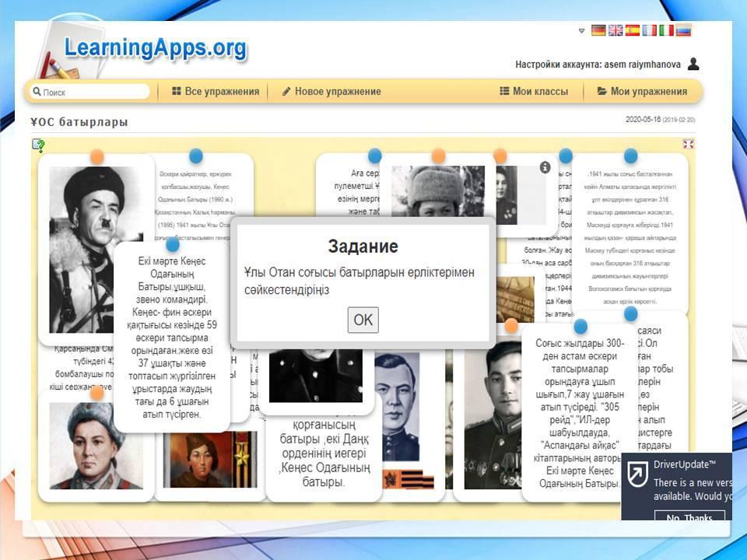Select the painted woman soldier with gold star card
This screenshot has width=747, height=560.
[210, 460]
